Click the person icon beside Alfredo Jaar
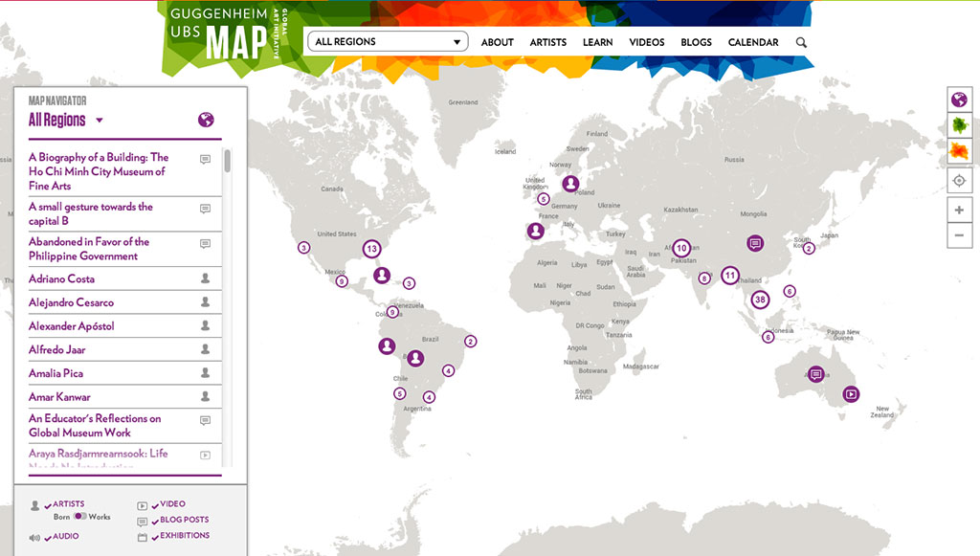The width and height of the screenshot is (980, 556). pos(205,350)
